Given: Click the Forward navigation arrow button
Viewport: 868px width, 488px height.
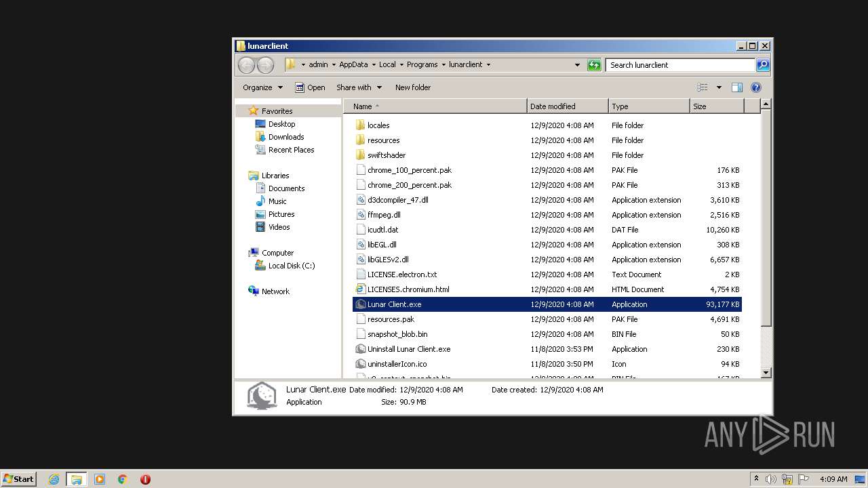Looking at the screenshot, I should (x=265, y=65).
